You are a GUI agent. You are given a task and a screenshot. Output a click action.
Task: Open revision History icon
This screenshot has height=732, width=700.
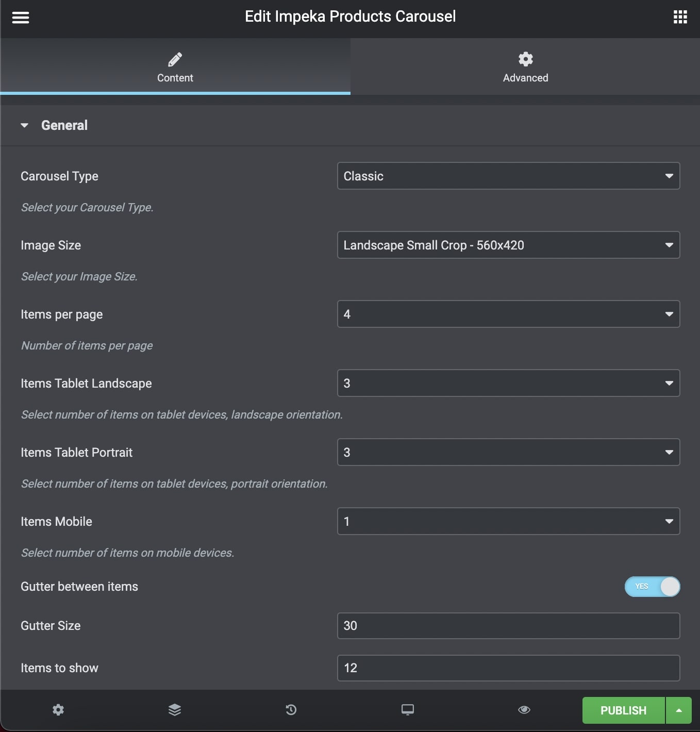tap(291, 710)
